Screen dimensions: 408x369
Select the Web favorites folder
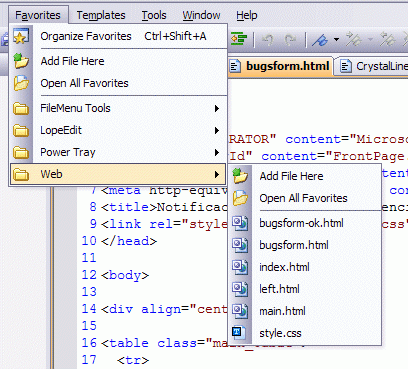coord(118,174)
